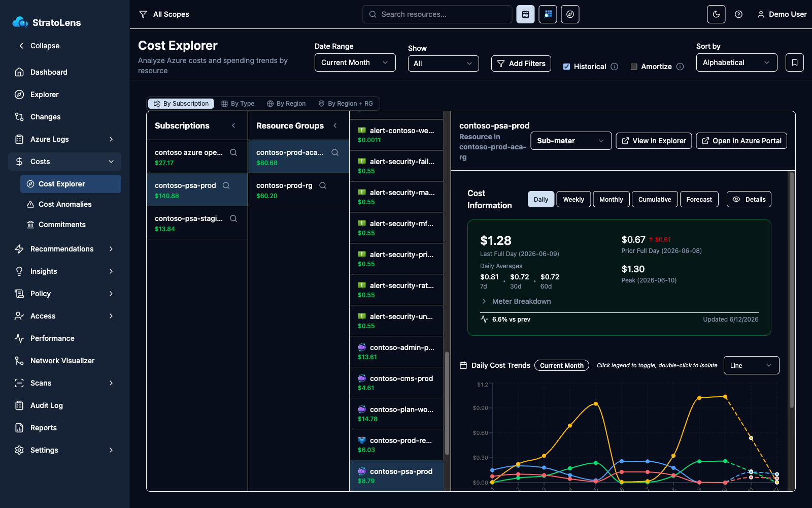Viewport: 812px width, 508px height.
Task: Switch to By Region + RG tab
Action: (346, 104)
